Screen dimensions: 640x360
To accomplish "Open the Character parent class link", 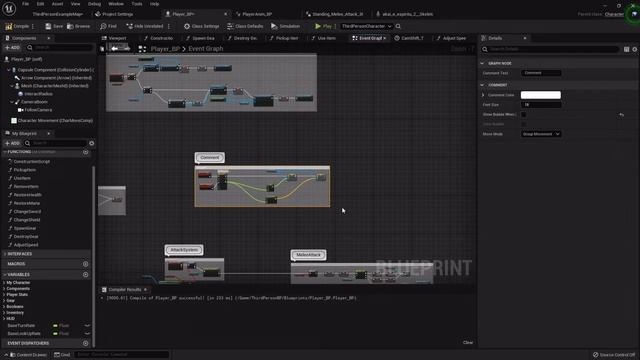I will pos(614,14).
